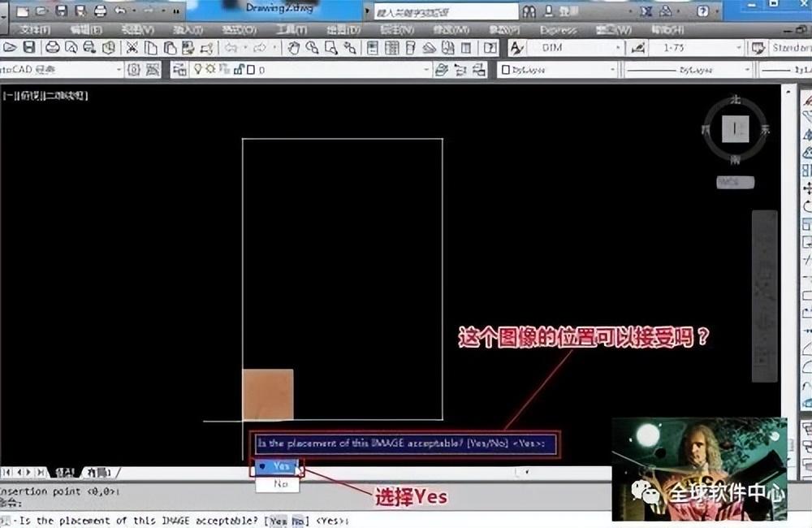The height and width of the screenshot is (528, 812).
Task: Switch to the Model tab
Action: coord(65,473)
